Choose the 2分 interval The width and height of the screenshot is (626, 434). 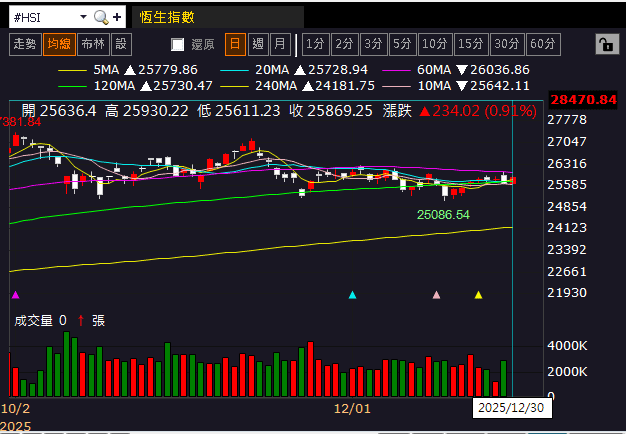(345, 44)
